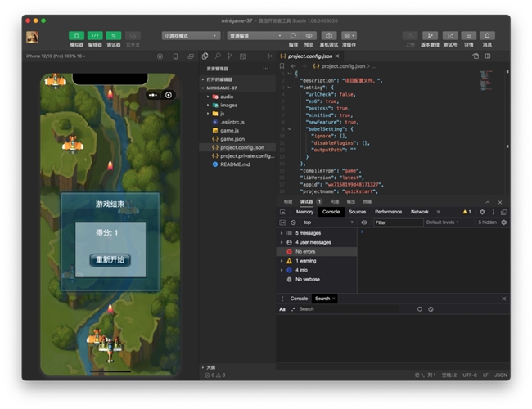Click the restart game button
Image resolution: width=532 pixels, height=409 pixels.
[110, 260]
